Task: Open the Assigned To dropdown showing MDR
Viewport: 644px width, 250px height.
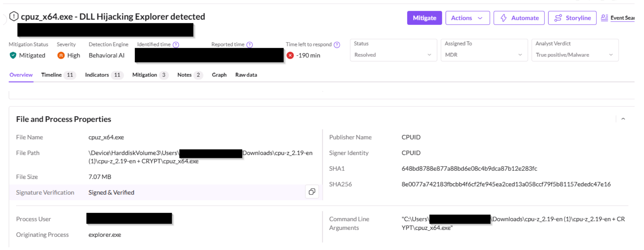Action: [x=484, y=55]
